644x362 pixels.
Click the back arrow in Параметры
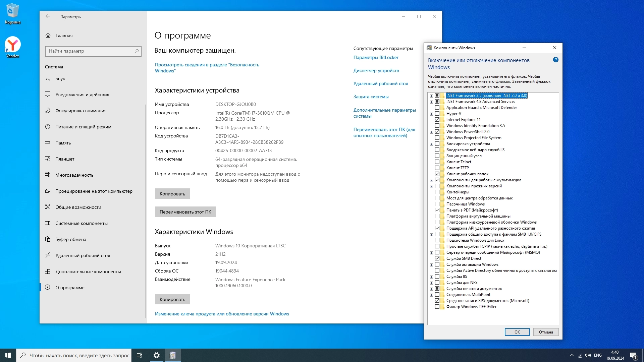coord(48,16)
